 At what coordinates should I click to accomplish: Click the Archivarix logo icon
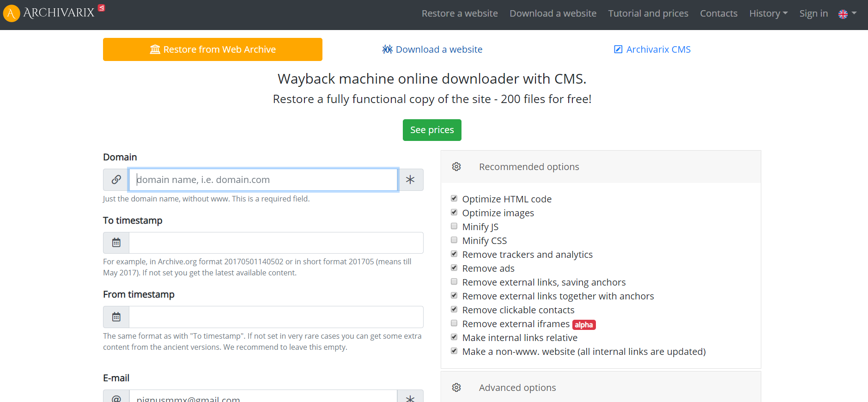tap(11, 13)
